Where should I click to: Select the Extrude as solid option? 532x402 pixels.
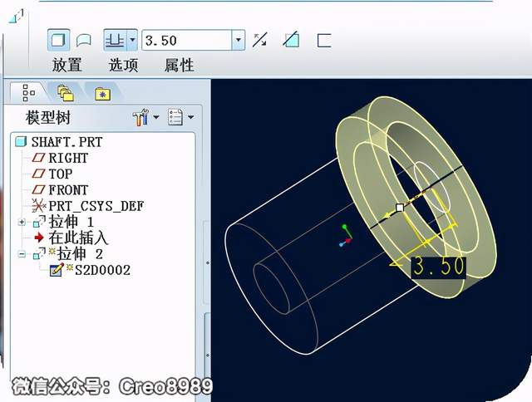click(58, 40)
